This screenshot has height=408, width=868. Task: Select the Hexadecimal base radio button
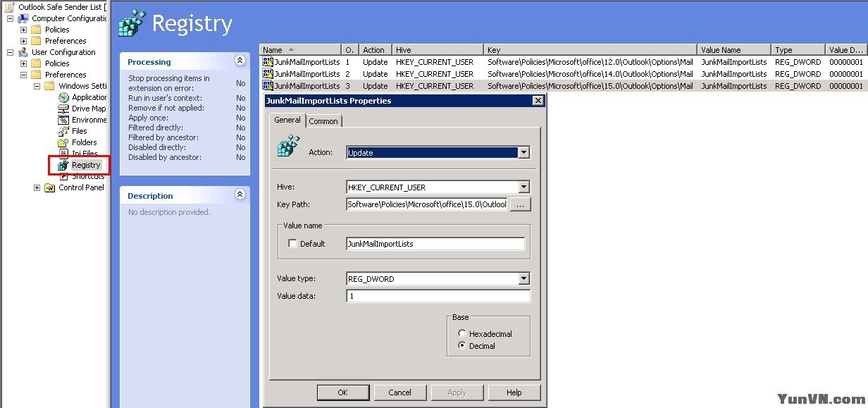pyautogui.click(x=462, y=334)
